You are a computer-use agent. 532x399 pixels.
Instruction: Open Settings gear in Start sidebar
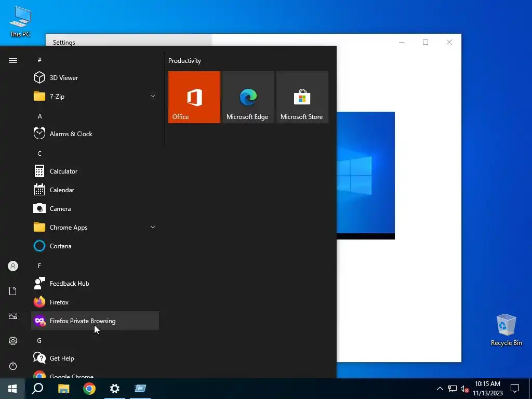[13, 341]
